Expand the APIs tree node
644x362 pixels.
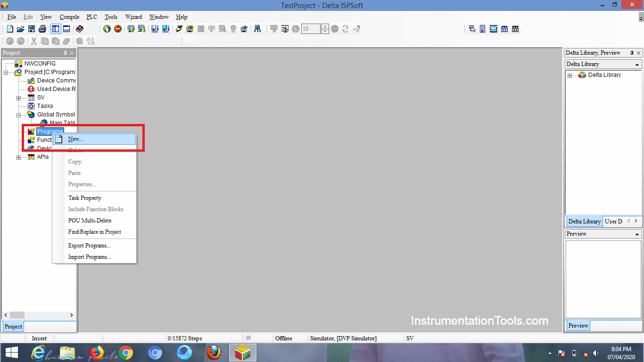pyautogui.click(x=19, y=157)
